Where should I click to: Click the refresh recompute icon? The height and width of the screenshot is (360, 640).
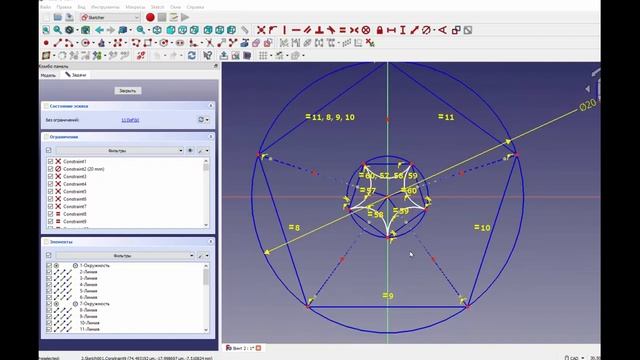pos(191,56)
